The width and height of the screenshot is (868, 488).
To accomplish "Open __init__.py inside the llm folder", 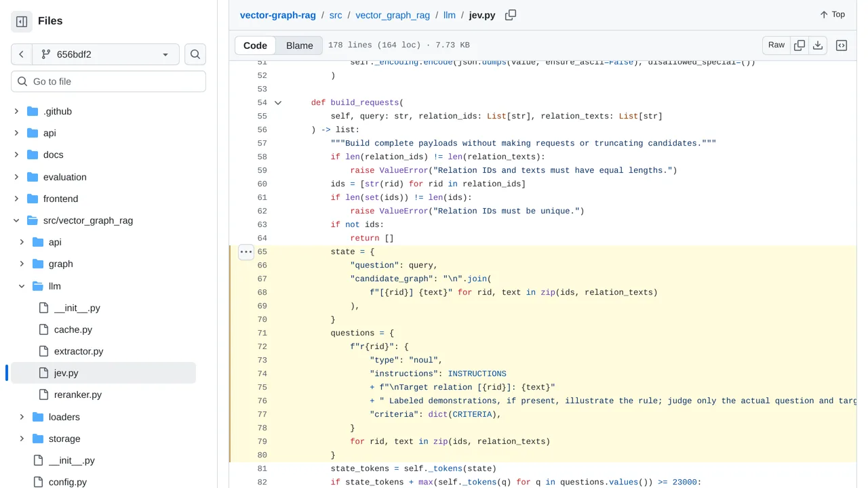I will [77, 308].
